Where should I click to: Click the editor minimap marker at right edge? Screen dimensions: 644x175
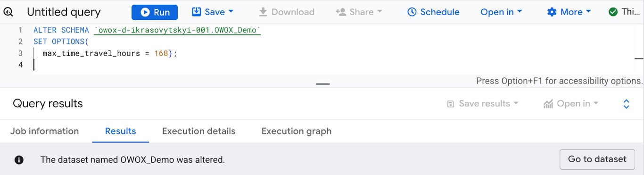click(x=639, y=58)
